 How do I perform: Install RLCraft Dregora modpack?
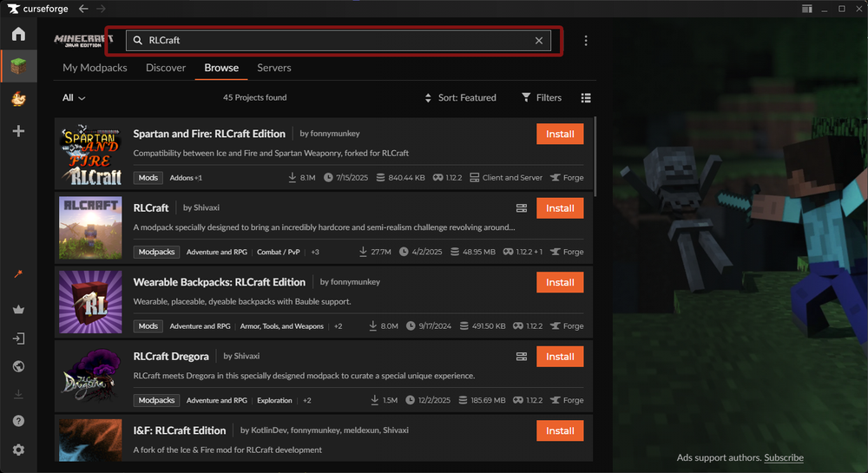pyautogui.click(x=560, y=357)
